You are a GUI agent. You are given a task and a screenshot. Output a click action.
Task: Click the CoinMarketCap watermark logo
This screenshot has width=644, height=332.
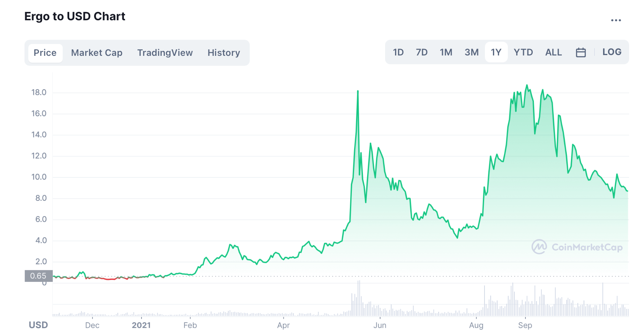pyautogui.click(x=577, y=247)
